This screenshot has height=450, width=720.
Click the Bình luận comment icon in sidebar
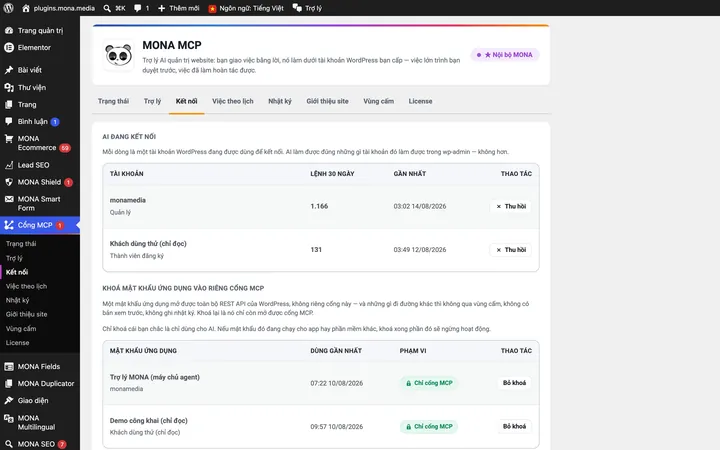point(9,121)
